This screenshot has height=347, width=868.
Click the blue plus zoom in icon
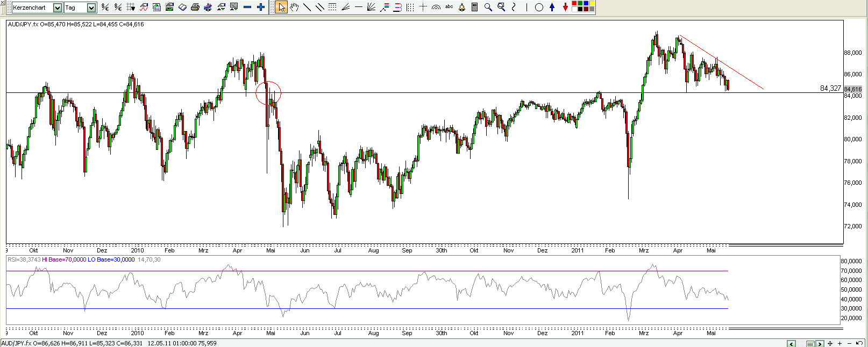point(261,8)
